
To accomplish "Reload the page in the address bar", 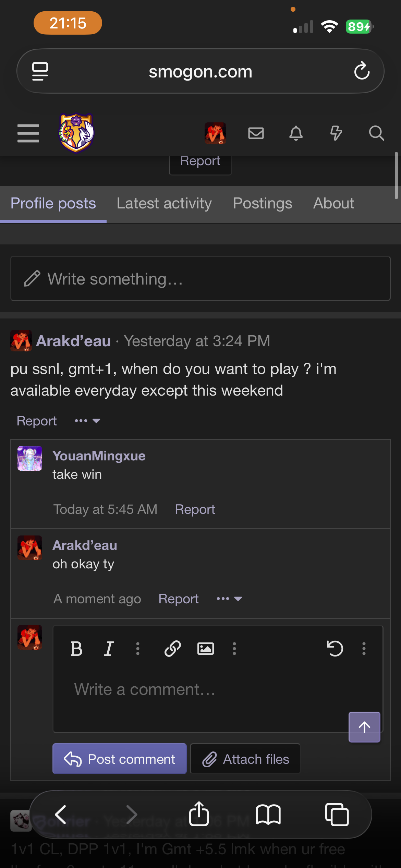I will (362, 71).
